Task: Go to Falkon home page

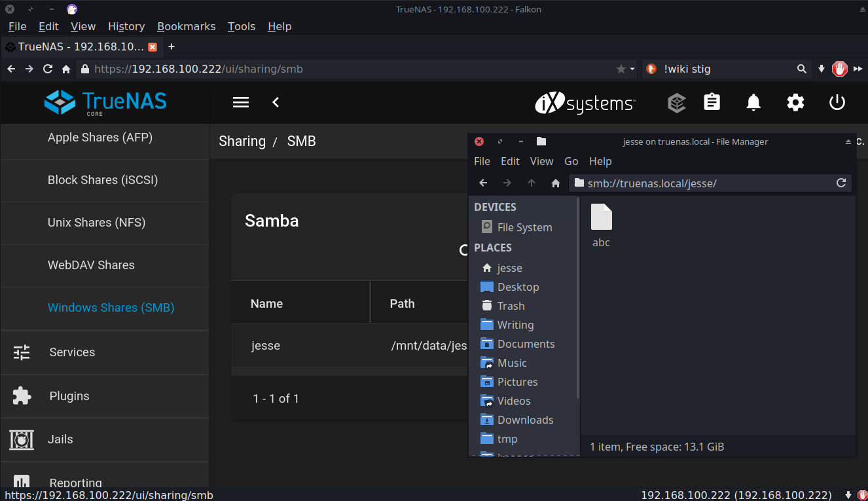Action: point(65,69)
